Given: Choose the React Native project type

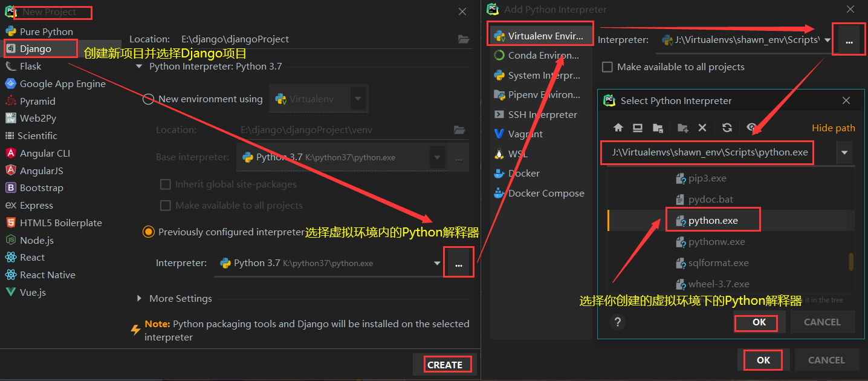Looking at the screenshot, I should tap(47, 275).
